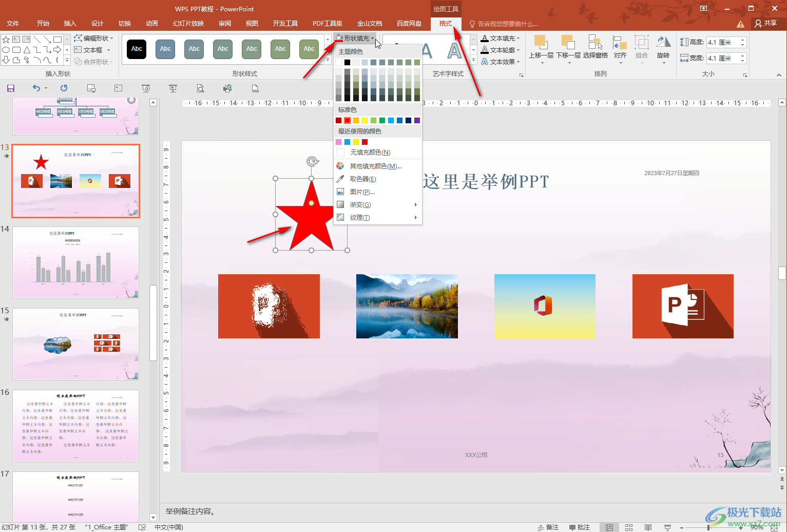Open Text Fill dropdown
This screenshot has width=787, height=532.
pos(501,38)
